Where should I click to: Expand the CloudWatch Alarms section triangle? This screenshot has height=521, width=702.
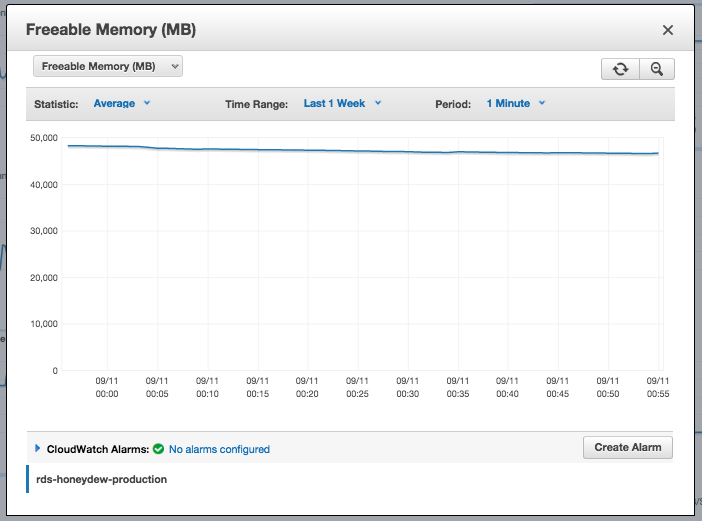click(39, 449)
